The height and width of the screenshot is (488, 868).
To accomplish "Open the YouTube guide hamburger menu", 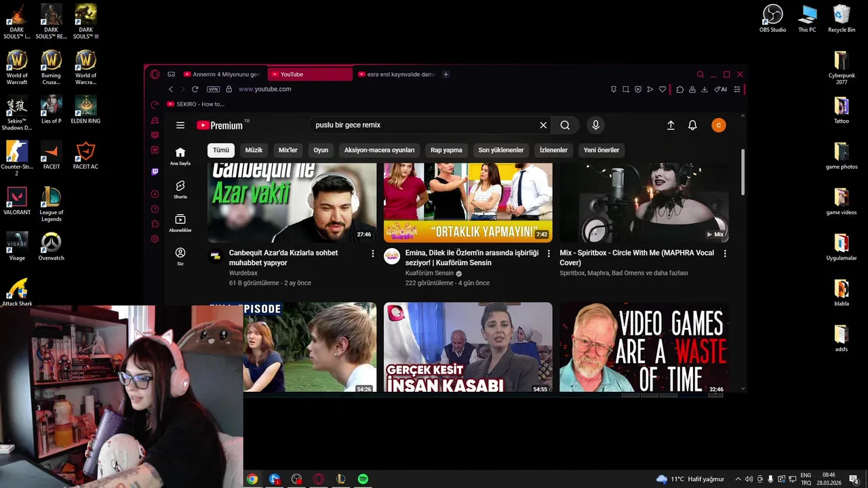I will 180,125.
